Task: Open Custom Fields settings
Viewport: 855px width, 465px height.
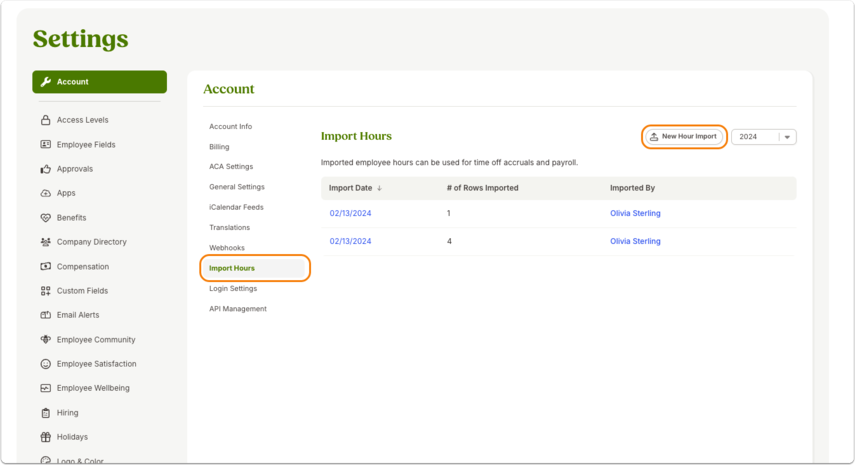Action: pos(82,291)
